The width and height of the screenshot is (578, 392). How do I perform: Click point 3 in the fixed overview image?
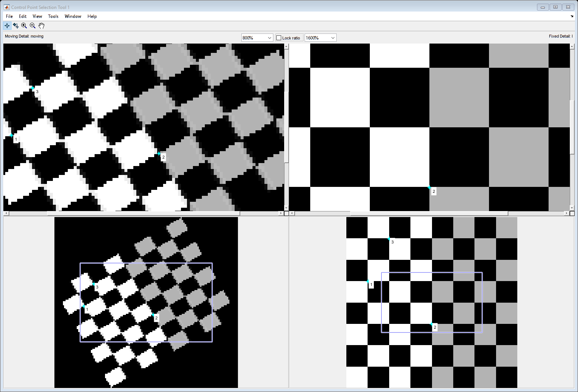(x=389, y=239)
